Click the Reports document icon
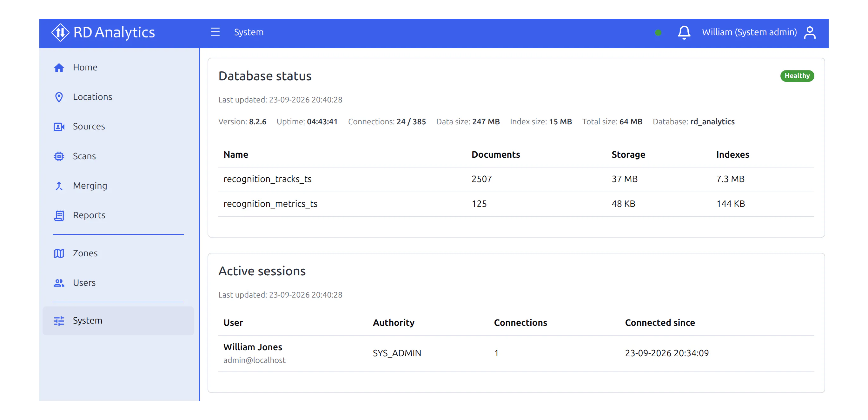The image size is (868, 420). pyautogui.click(x=59, y=216)
